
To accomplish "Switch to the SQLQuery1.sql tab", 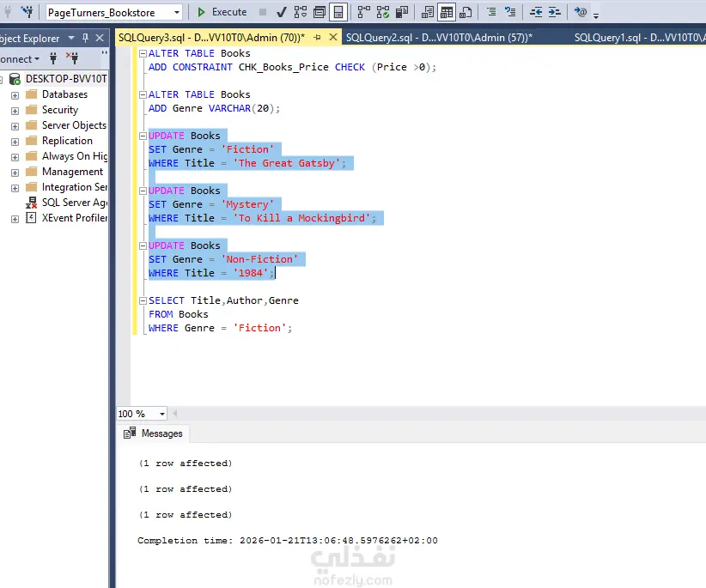I will tap(639, 38).
